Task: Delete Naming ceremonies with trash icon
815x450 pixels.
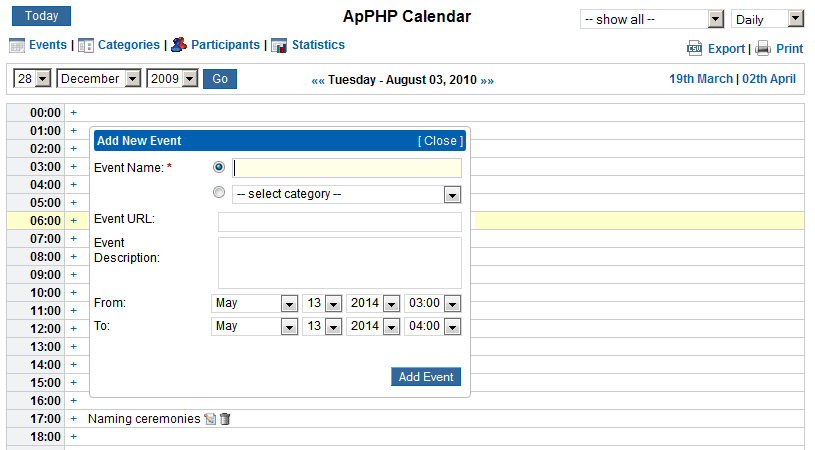Action: 225,419
